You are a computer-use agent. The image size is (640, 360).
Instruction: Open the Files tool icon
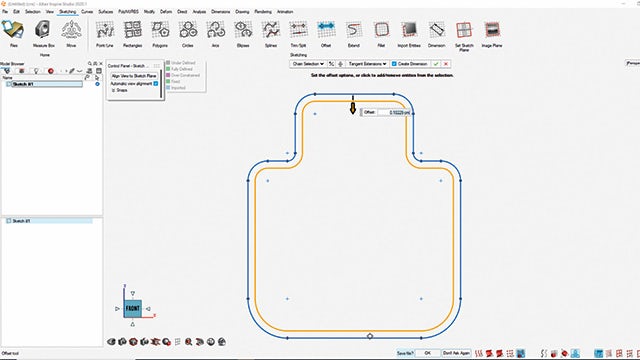point(13,30)
